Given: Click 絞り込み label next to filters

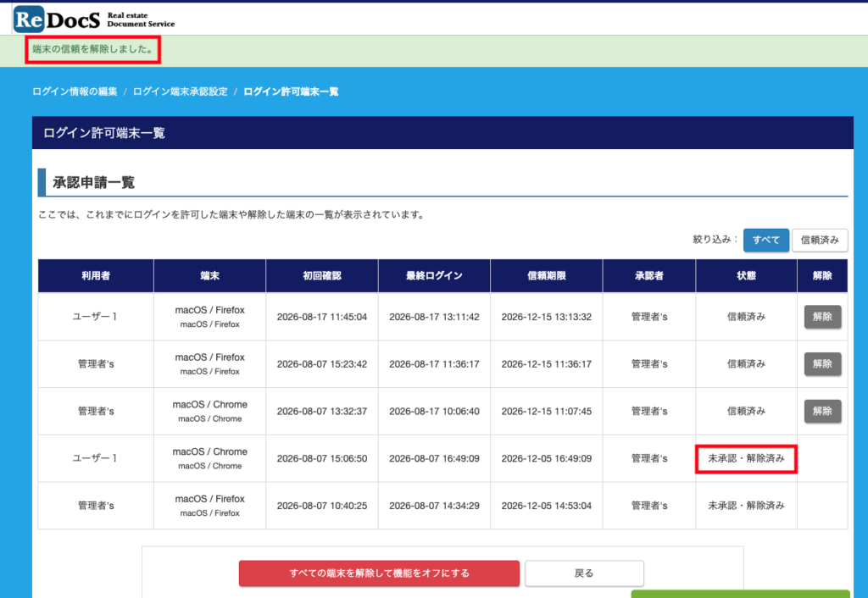Looking at the screenshot, I should 715,240.
